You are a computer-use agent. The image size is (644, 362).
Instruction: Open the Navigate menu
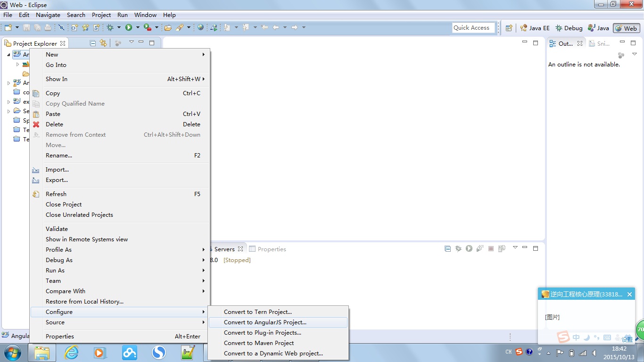pos(48,15)
